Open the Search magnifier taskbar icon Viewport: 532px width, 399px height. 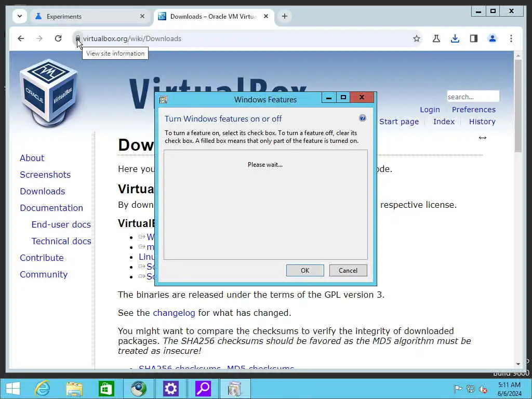pos(203,389)
